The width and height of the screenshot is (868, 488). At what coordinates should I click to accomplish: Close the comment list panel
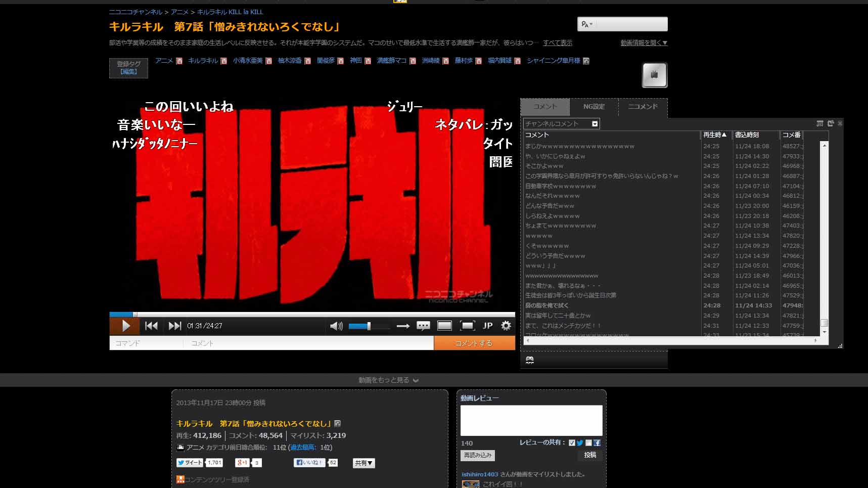coord(840,123)
